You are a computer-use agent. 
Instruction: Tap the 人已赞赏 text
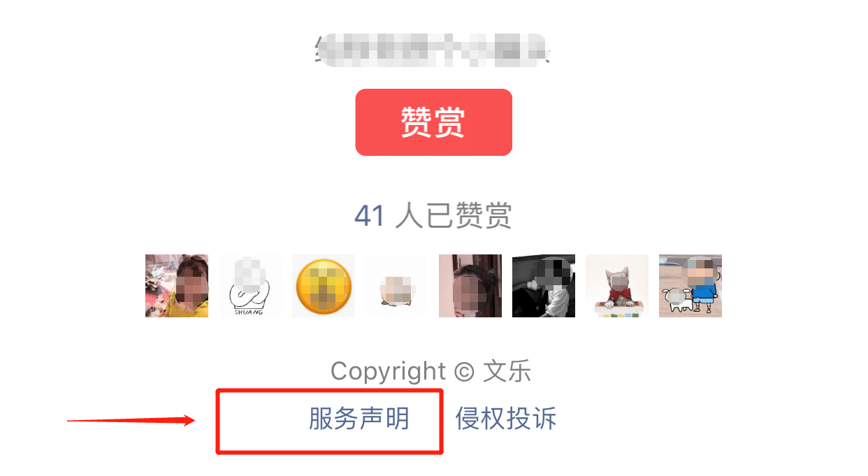click(x=454, y=216)
